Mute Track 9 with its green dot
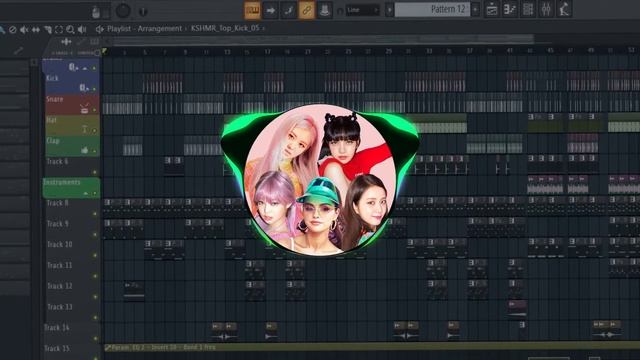 (95, 235)
